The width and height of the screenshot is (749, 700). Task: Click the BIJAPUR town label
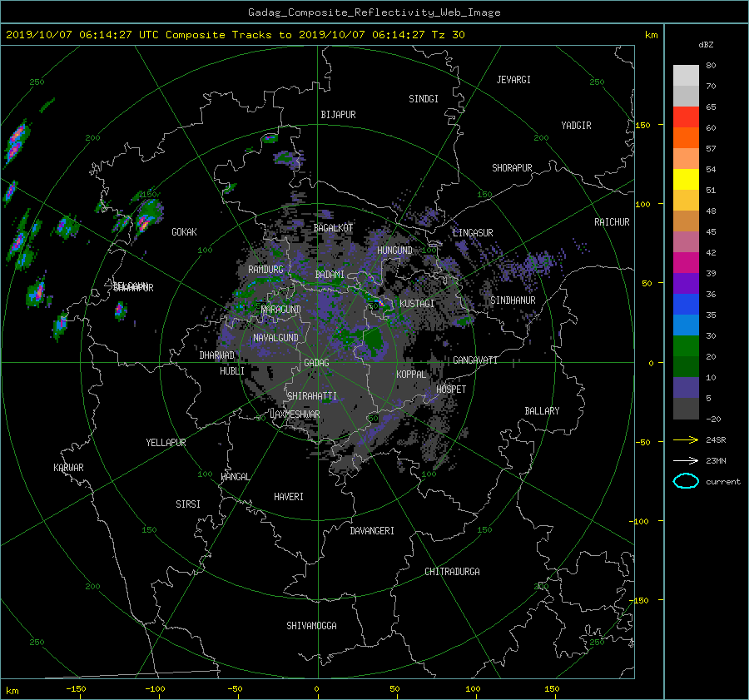click(338, 115)
